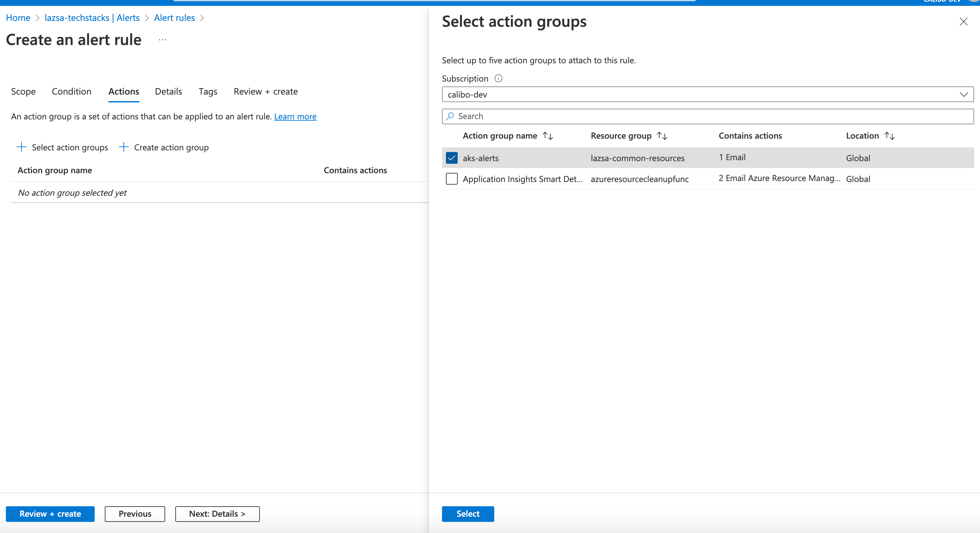Click the search magnifier icon
The height and width of the screenshot is (533, 980).
point(450,116)
